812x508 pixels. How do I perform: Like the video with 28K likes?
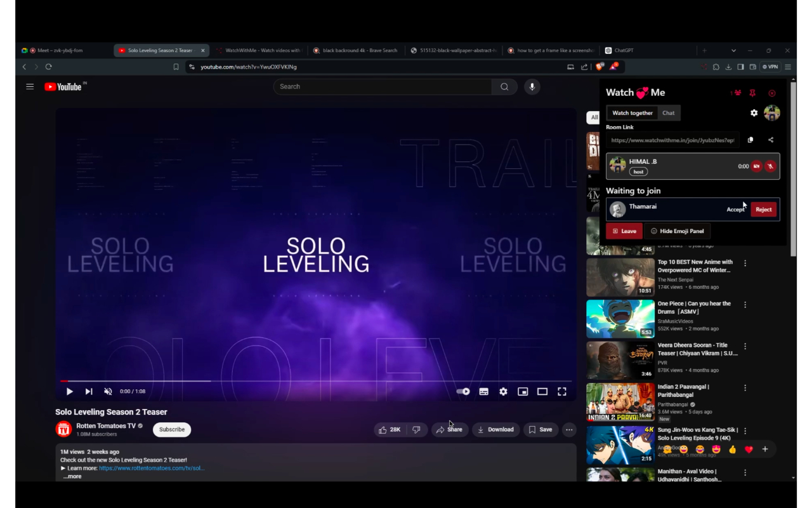point(390,430)
